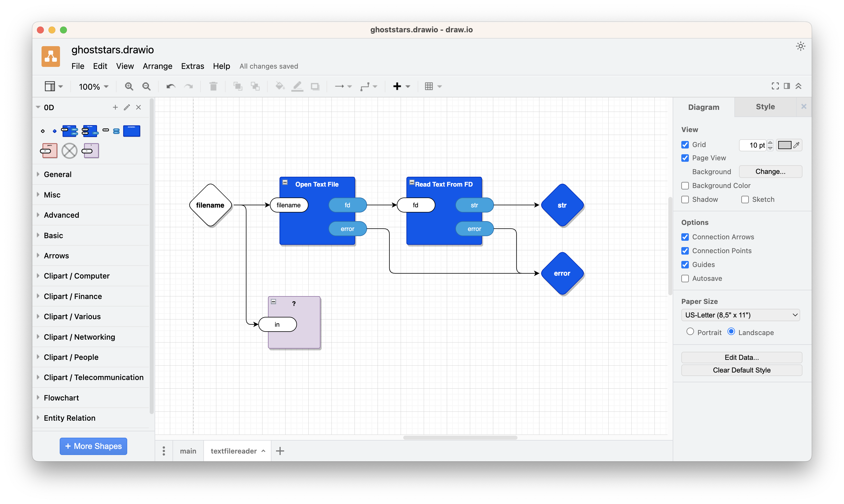Collapse the Open Text File container
Screen dimensions: 844x504
[285, 183]
